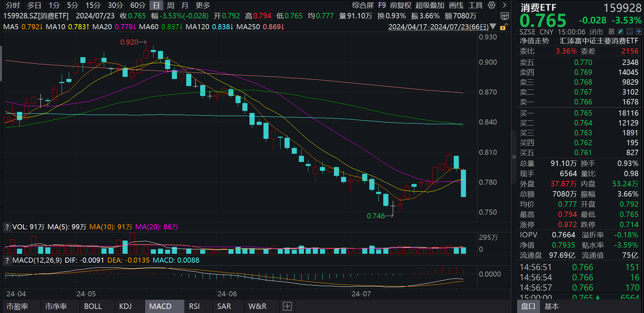Open the VOL panel help question mark
The image size is (644, 313).
click(7, 227)
